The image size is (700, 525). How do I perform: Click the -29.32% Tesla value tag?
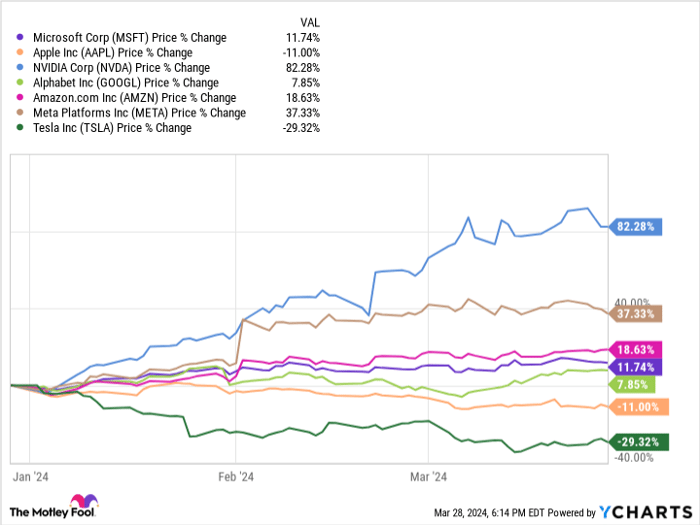(x=635, y=441)
